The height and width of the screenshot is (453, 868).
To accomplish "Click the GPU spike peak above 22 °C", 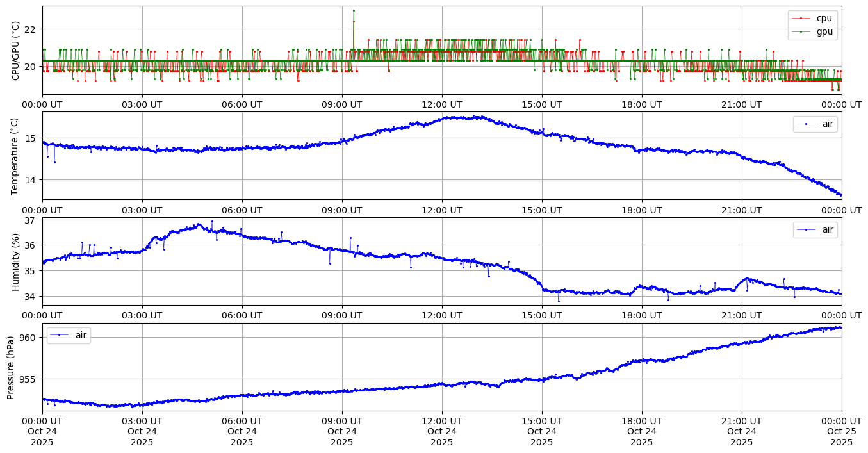I will click(354, 10).
